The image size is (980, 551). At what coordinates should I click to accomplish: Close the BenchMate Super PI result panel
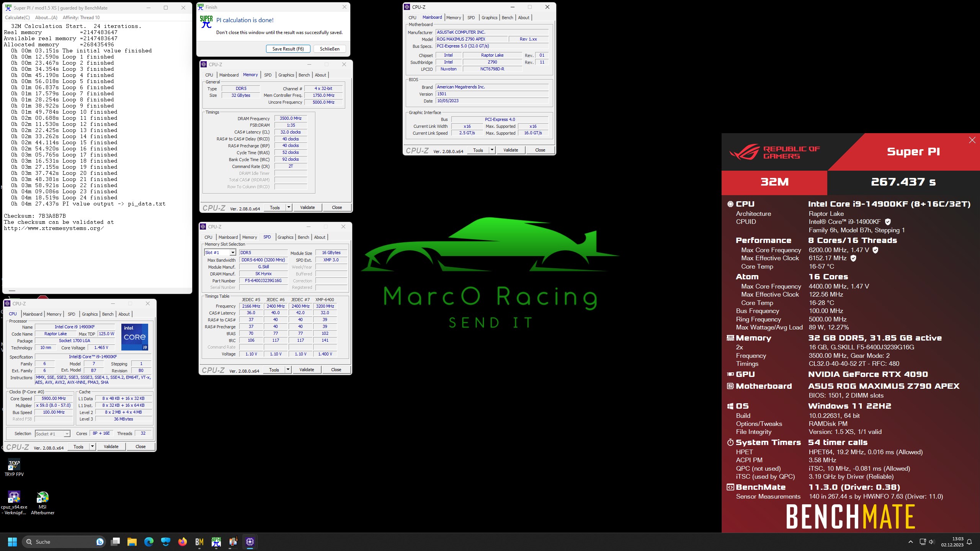tap(972, 140)
